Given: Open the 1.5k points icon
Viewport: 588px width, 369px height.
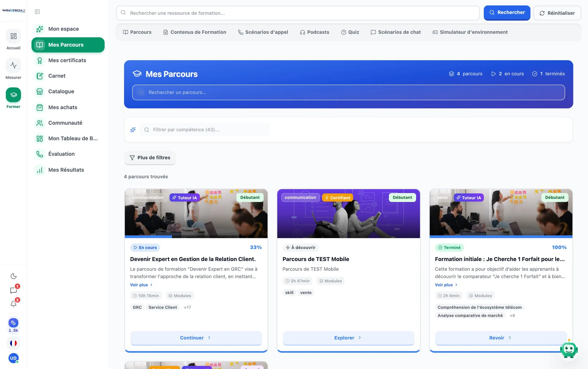Looking at the screenshot, I should pyautogui.click(x=13, y=323).
